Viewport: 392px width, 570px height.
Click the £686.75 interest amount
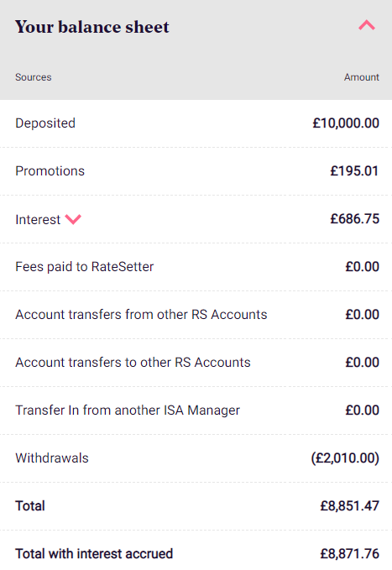pos(354,219)
